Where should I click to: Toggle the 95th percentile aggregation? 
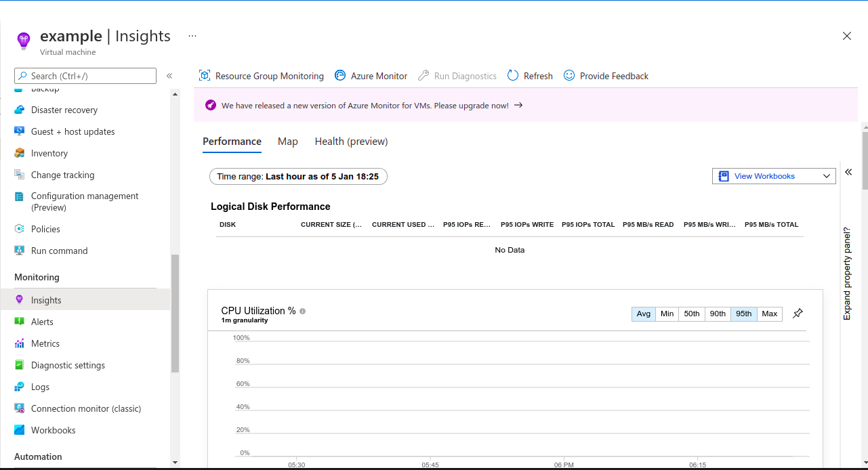tap(744, 314)
